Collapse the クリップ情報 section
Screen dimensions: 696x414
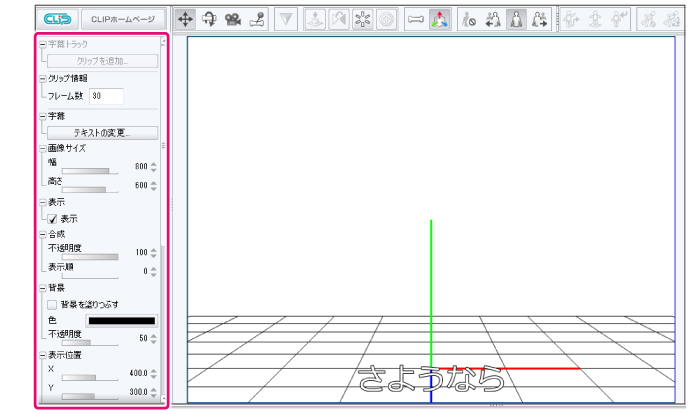click(x=43, y=79)
